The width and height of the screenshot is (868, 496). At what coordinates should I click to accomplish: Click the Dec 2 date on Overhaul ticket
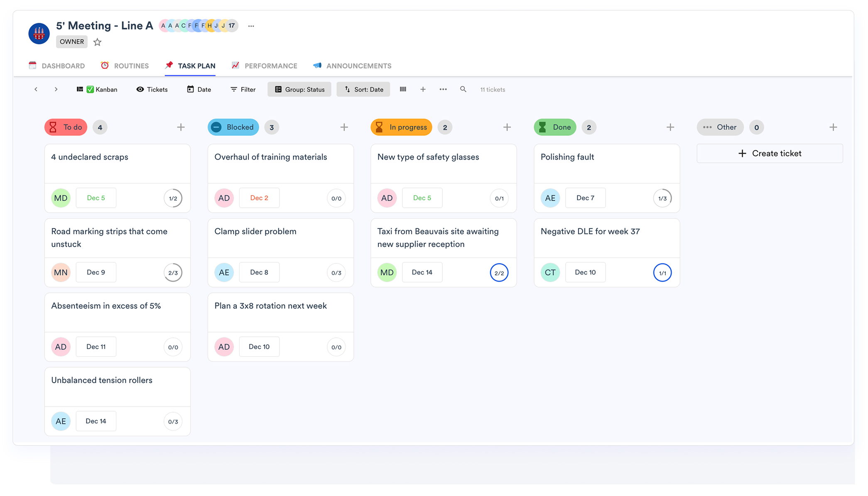[259, 198]
